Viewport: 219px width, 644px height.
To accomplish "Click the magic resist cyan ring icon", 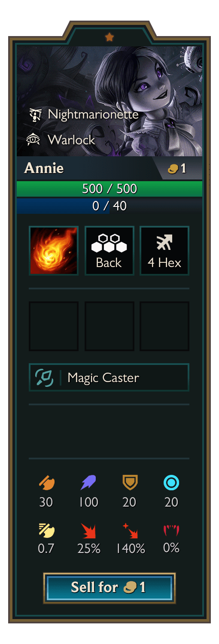I will click(x=171, y=483).
